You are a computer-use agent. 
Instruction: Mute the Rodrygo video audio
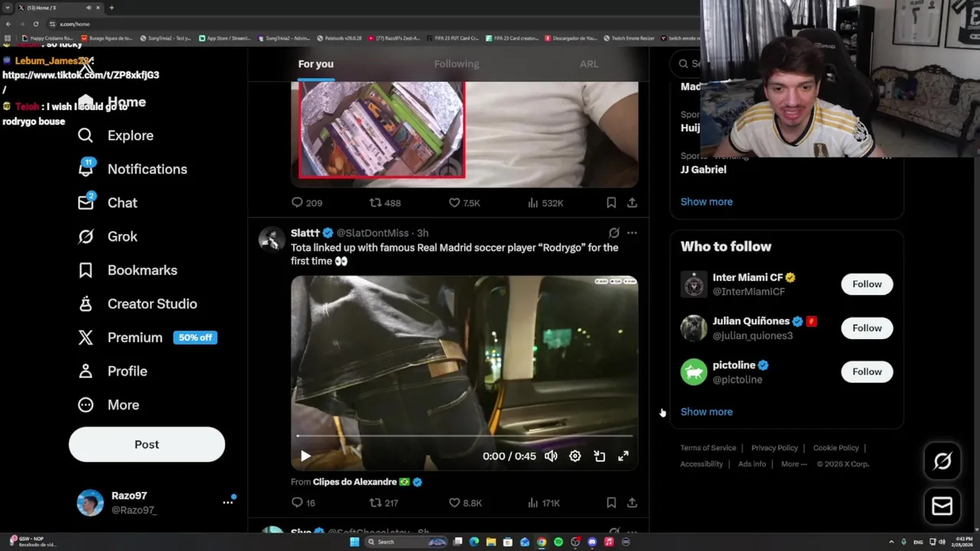550,456
